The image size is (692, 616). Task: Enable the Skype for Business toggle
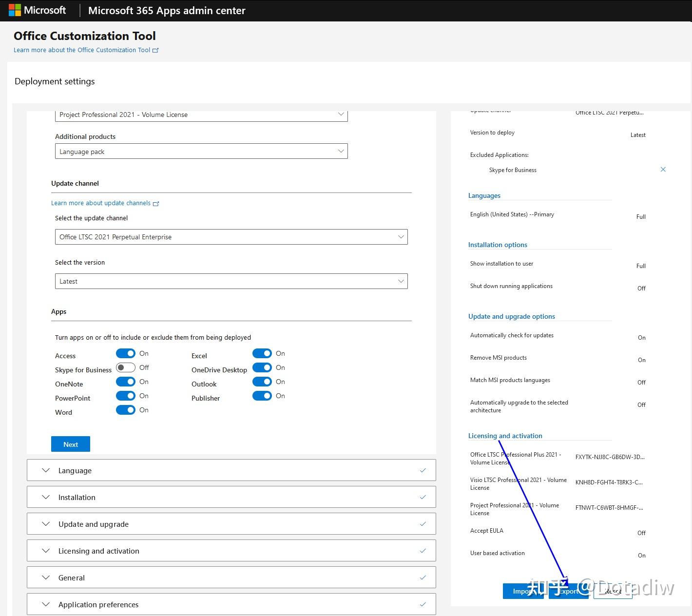coord(126,367)
